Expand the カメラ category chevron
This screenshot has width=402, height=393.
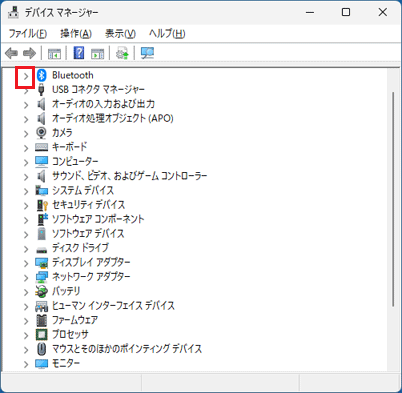coord(26,134)
